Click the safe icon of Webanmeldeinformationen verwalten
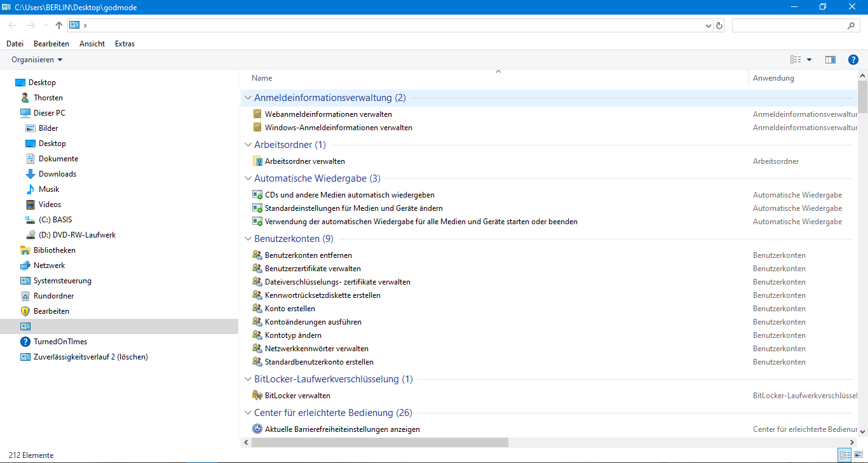Viewport: 868px width, 463px height. click(257, 114)
